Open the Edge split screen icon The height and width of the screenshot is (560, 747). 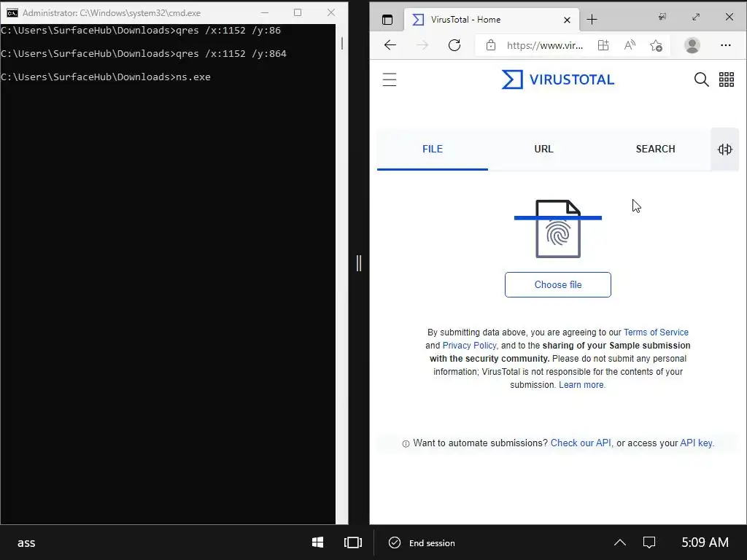tap(603, 45)
